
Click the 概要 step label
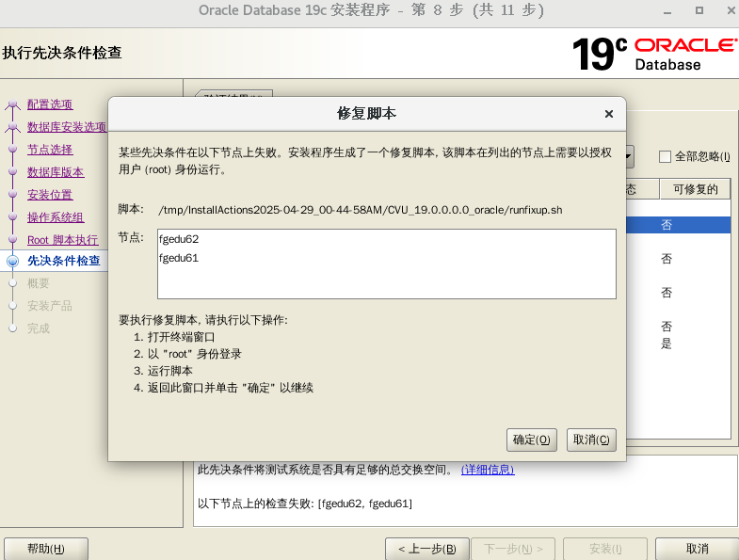(39, 283)
